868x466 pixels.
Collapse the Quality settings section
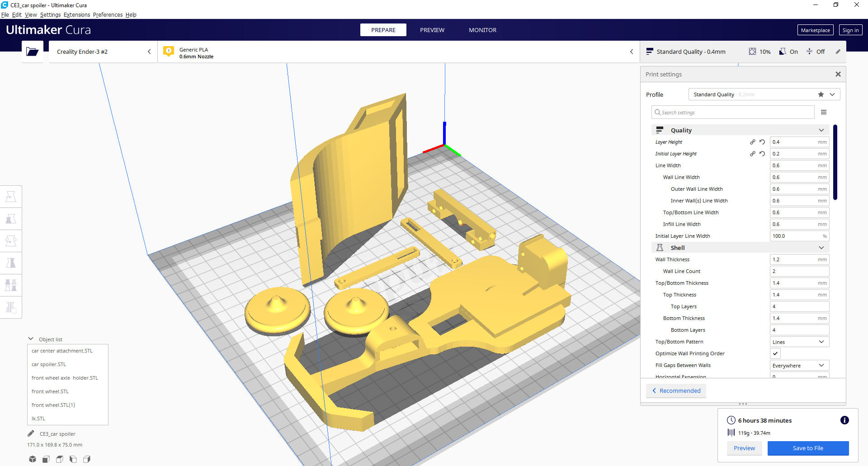pyautogui.click(x=741, y=130)
